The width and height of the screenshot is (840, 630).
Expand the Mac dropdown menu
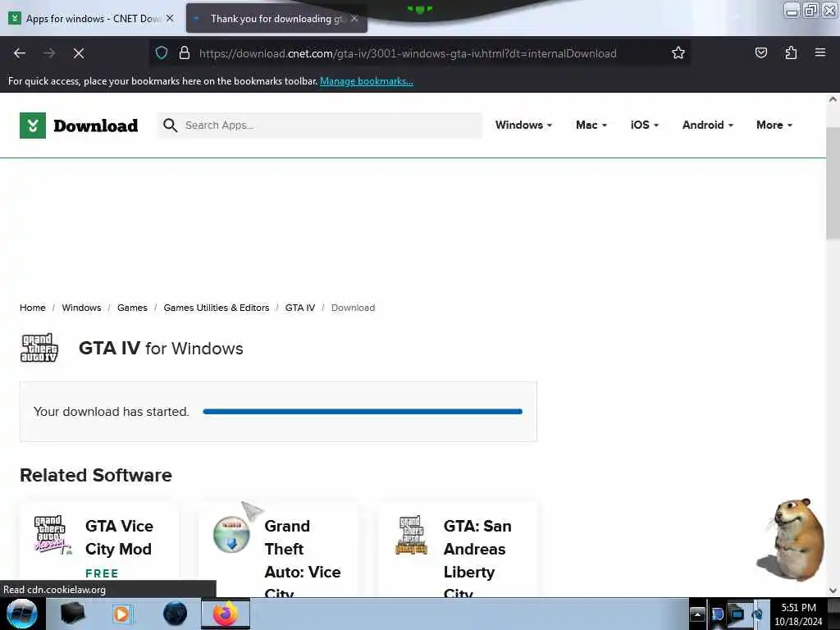coord(591,125)
